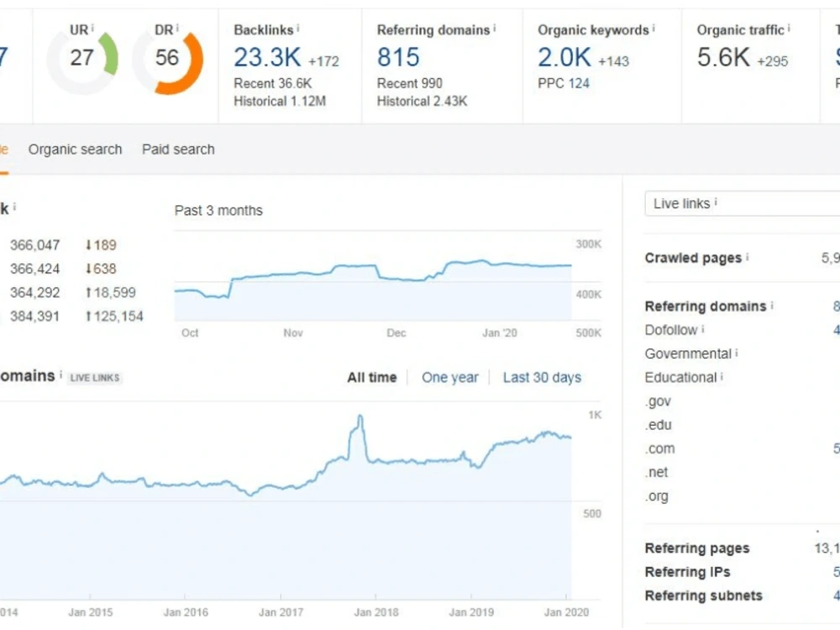Click the info icon beside top Referring domains heading
The image size is (840, 630).
pos(495,28)
